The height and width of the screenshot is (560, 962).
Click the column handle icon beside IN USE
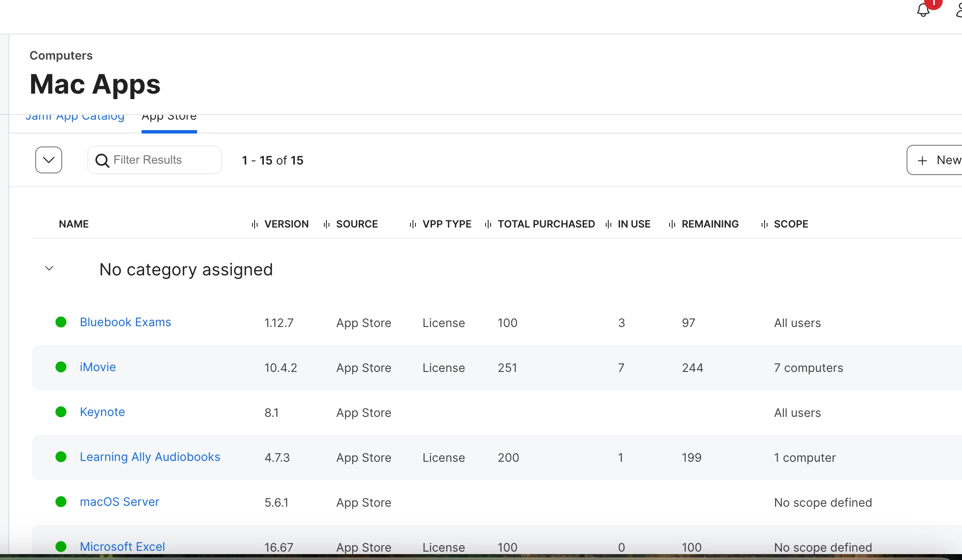[608, 224]
